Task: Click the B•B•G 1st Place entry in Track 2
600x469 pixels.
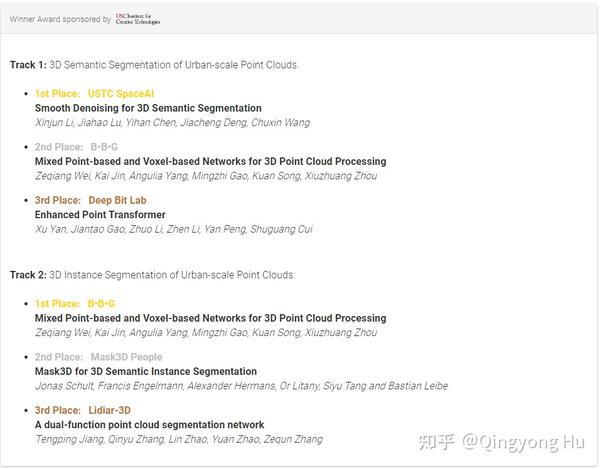Action: 101,303
